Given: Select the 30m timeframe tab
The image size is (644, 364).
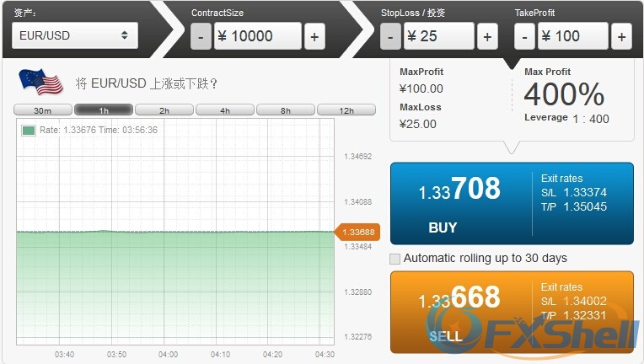Looking at the screenshot, I should (x=42, y=110).
